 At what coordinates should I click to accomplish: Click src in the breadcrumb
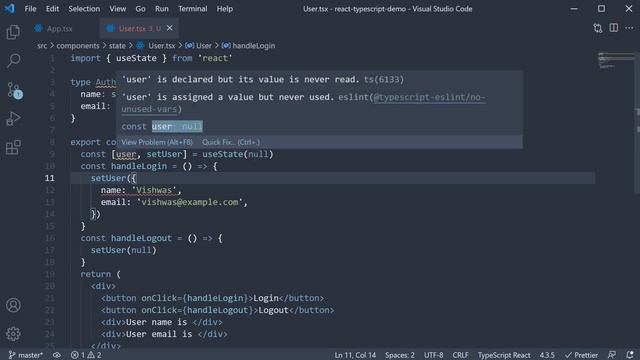[x=42, y=46]
